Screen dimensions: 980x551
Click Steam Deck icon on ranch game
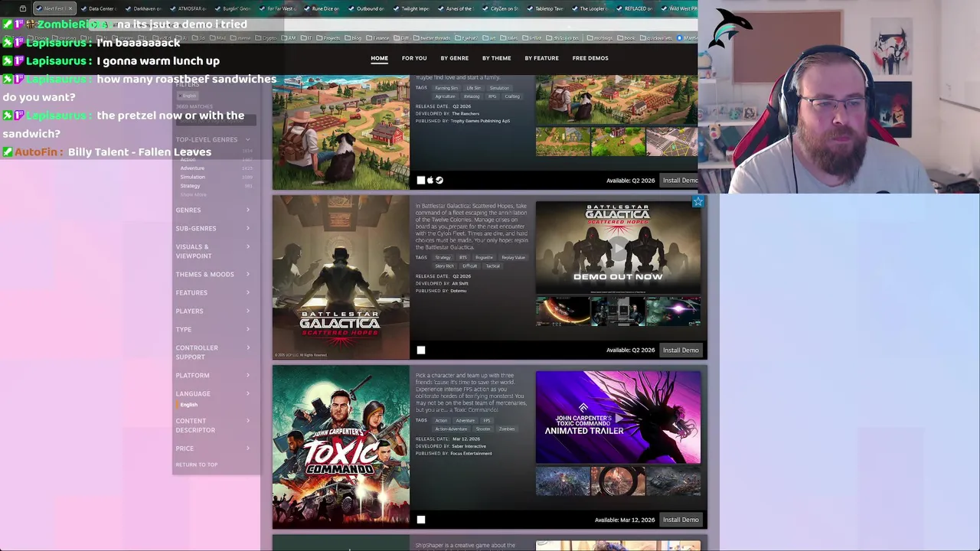439,181
